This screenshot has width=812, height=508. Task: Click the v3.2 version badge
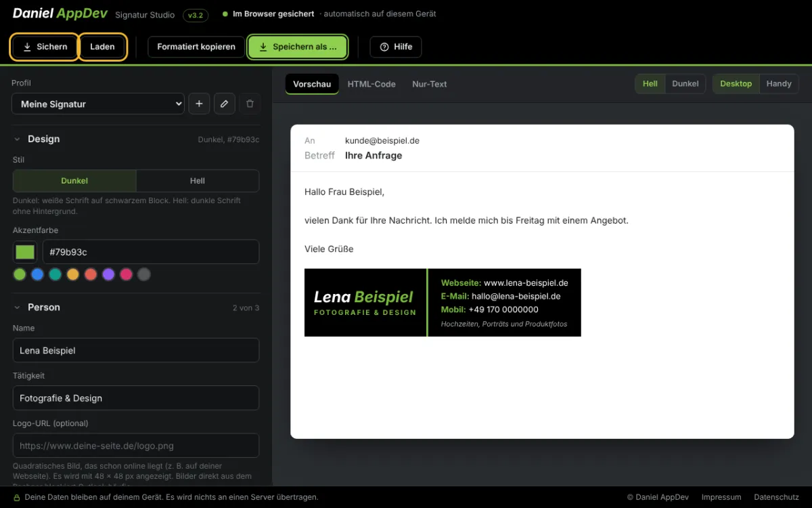tap(196, 14)
